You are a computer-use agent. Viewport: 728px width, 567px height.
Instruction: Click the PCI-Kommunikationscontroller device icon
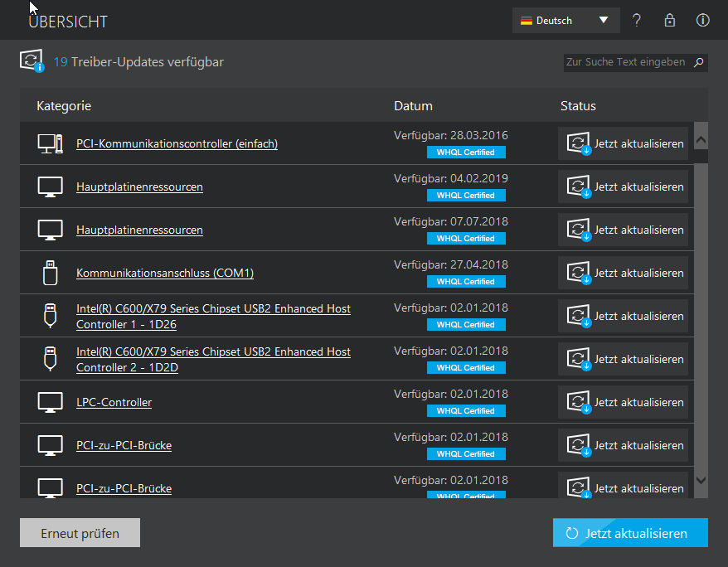coord(50,143)
